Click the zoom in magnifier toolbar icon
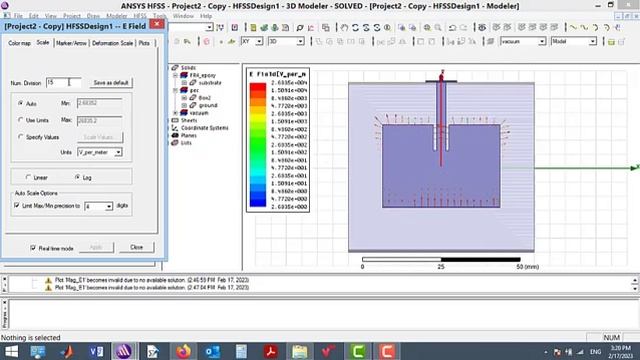 coord(427,28)
